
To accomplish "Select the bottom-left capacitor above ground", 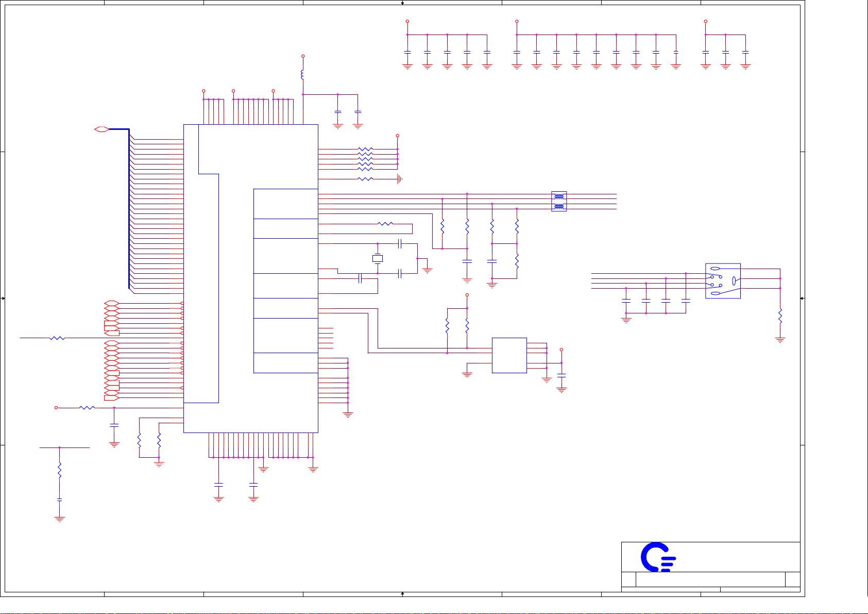I will (x=60, y=500).
